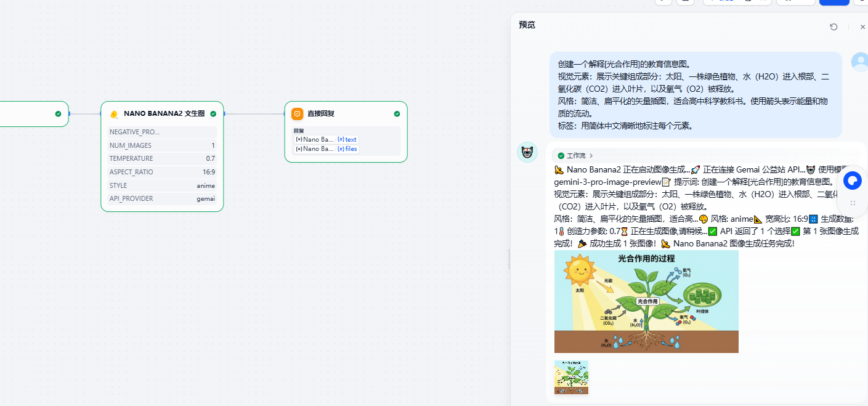Click the temperature value 0.7
This screenshot has height=406, width=868.
(210, 158)
